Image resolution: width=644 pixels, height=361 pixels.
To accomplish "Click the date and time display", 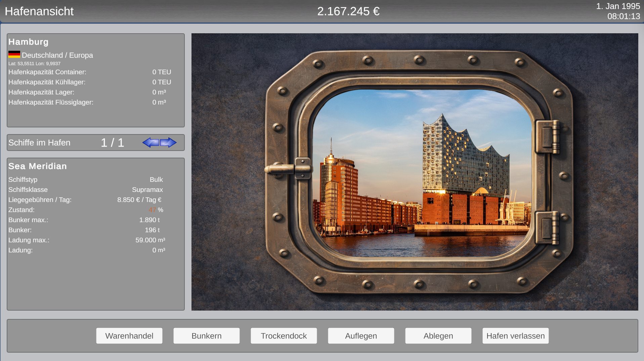I will pyautogui.click(x=618, y=11).
